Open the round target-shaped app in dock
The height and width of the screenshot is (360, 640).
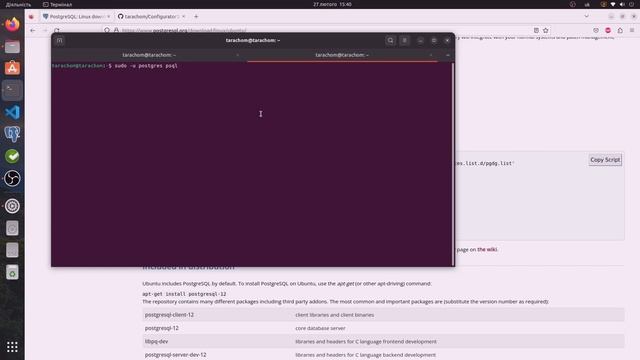(x=12, y=206)
